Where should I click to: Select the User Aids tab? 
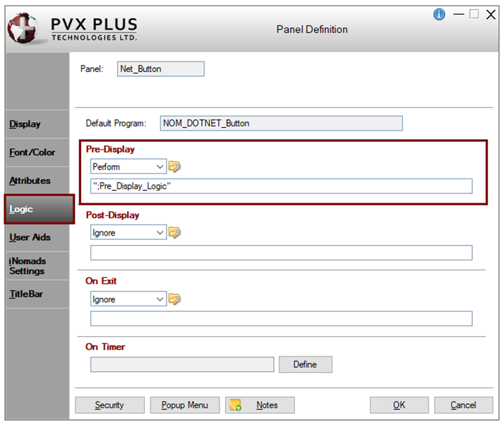tap(30, 237)
